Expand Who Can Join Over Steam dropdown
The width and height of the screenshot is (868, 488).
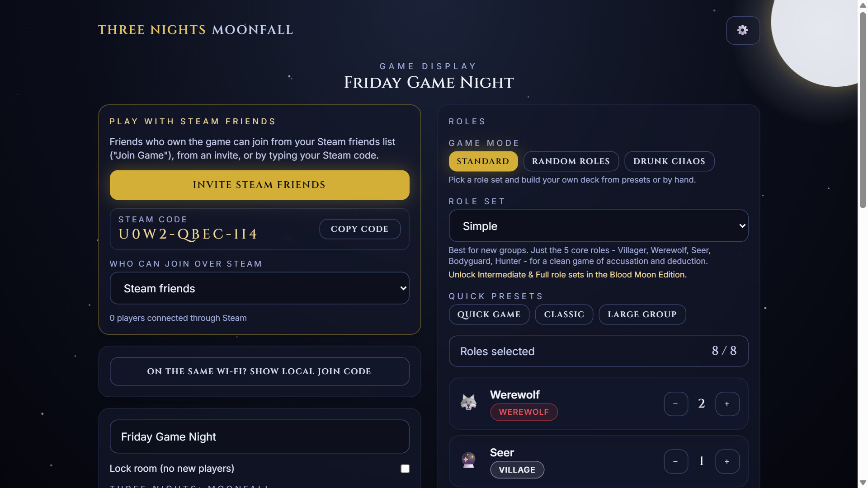[259, 288]
